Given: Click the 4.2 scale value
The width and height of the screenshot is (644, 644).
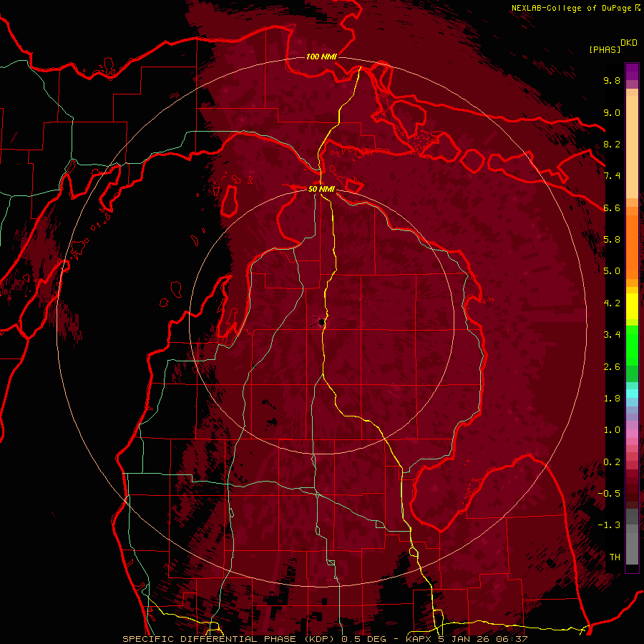Looking at the screenshot, I should (612, 303).
